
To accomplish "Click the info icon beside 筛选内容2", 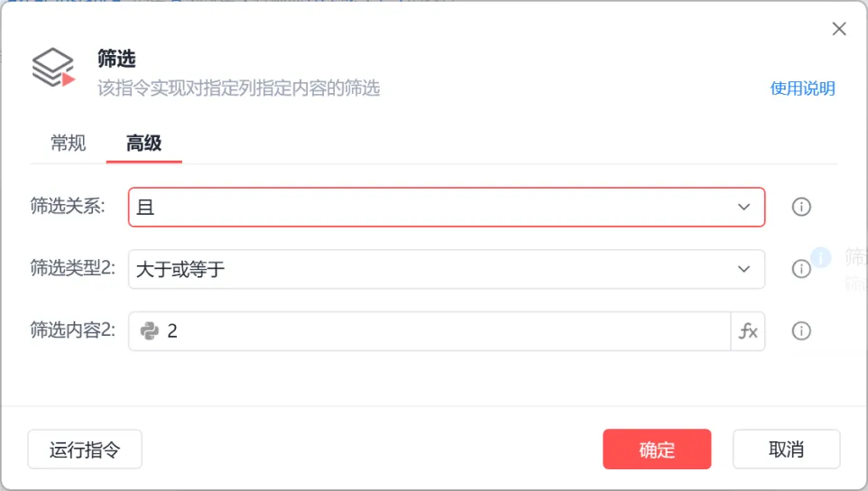I will pos(801,331).
